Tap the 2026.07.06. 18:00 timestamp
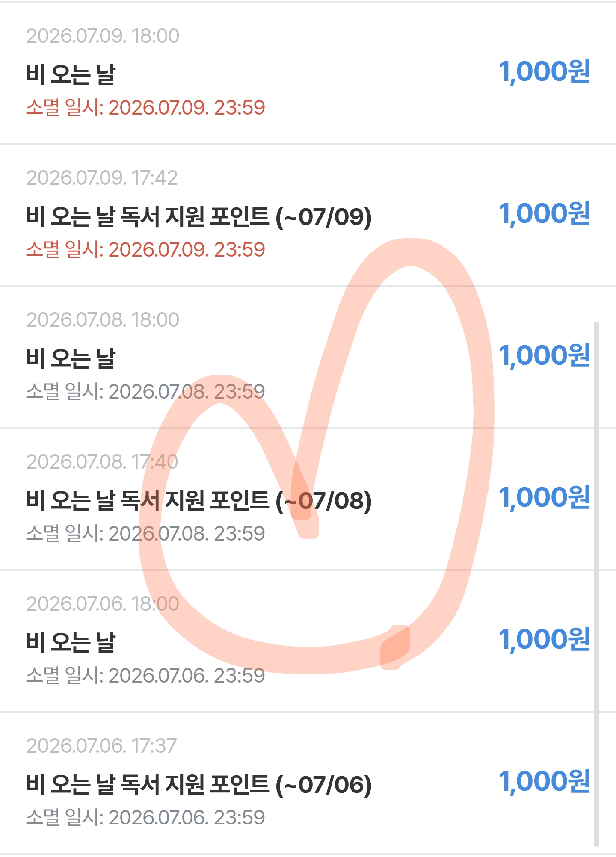 103,603
